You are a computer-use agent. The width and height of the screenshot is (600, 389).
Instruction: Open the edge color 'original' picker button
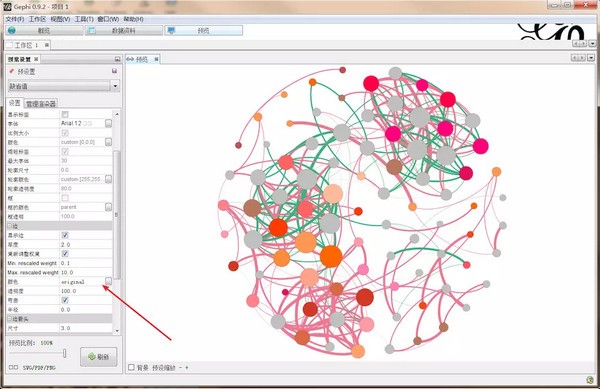[x=109, y=282]
